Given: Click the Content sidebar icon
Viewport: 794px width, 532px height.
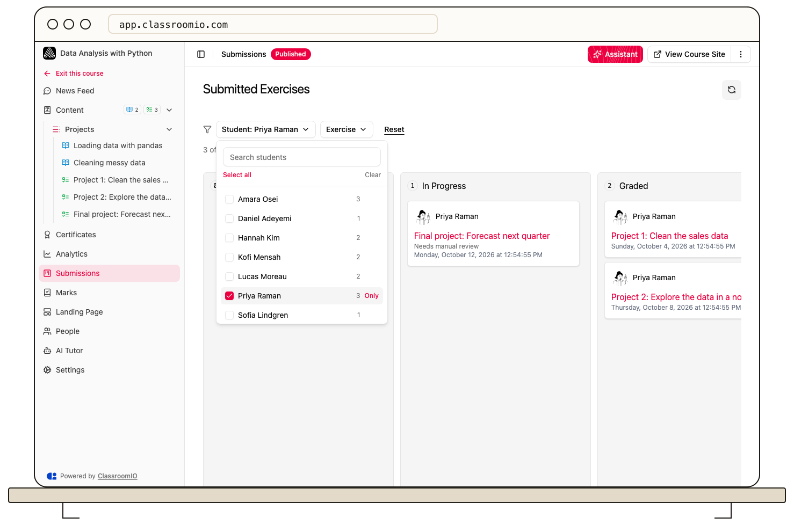Looking at the screenshot, I should [47, 110].
